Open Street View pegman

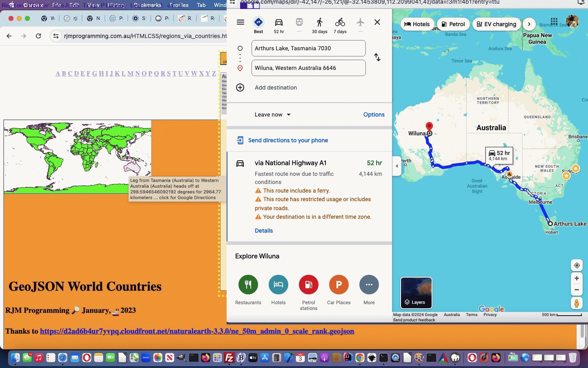[577, 303]
